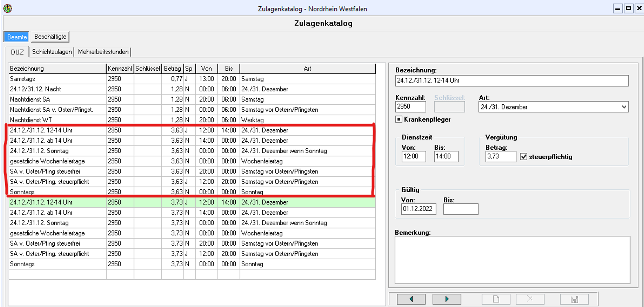
Task: Open the Schichtzulagen tab
Action: 52,52
